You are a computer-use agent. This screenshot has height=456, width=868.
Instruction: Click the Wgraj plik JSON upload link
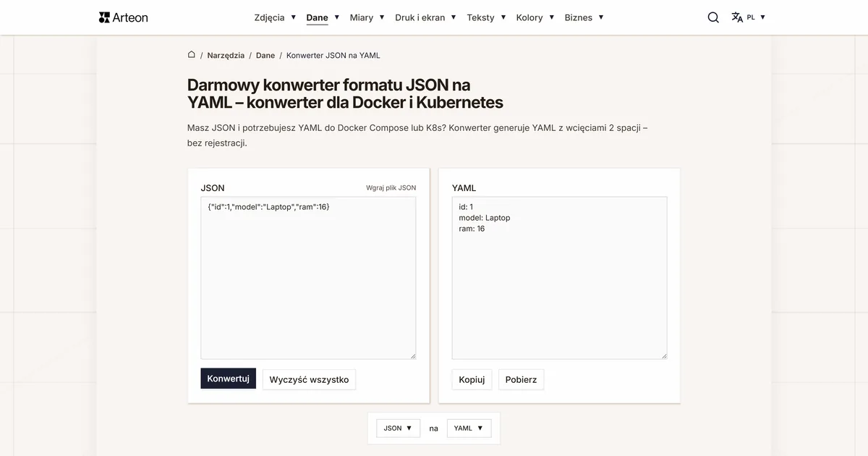(x=391, y=187)
